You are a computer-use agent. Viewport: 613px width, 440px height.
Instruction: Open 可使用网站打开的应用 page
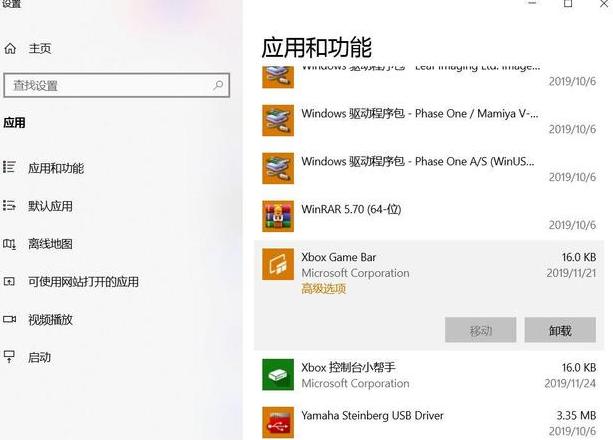[83, 282]
